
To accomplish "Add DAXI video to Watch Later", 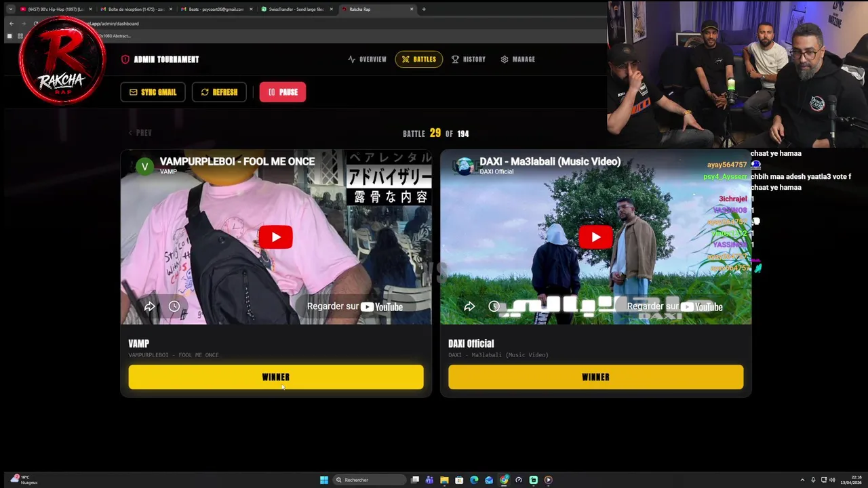I will [x=494, y=306].
